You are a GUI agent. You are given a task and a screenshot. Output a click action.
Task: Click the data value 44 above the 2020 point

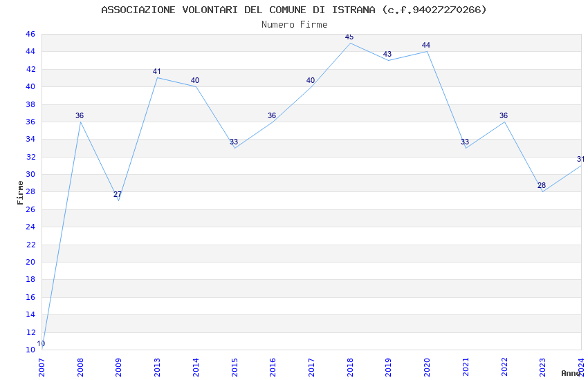pos(426,45)
